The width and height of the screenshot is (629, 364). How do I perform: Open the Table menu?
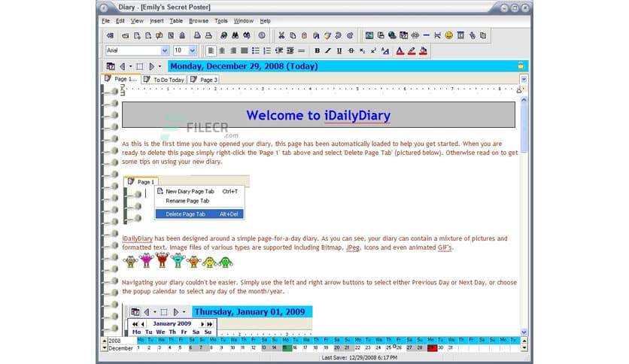pyautogui.click(x=176, y=21)
